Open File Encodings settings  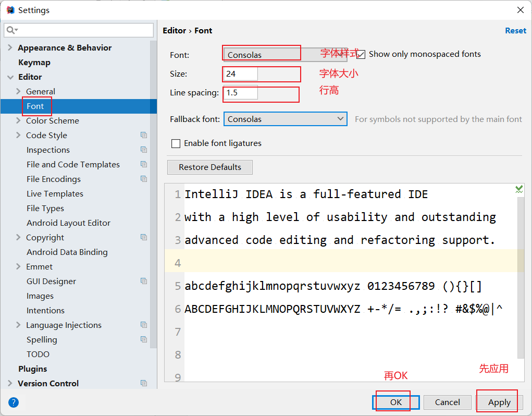[54, 179]
